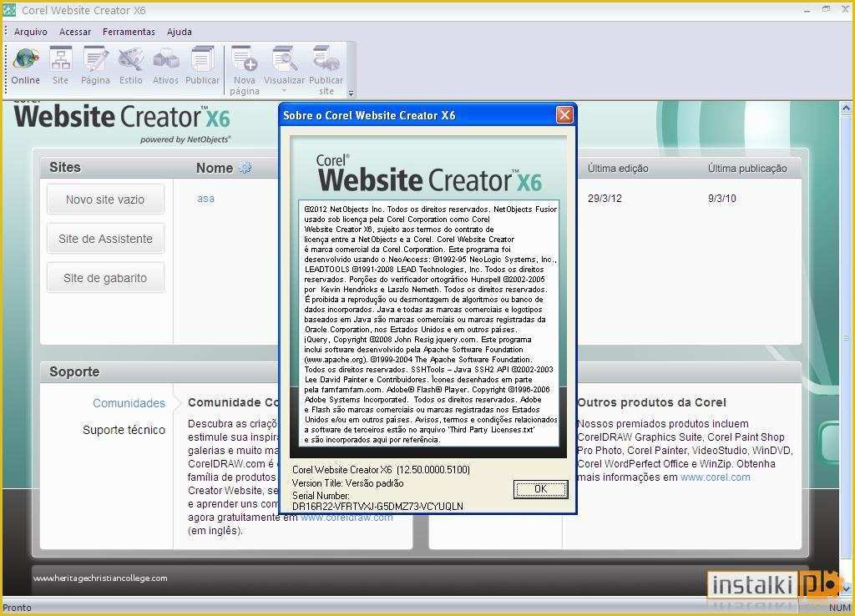855x616 pixels.
Task: Click the Pronto status bar text
Action: click(x=17, y=608)
